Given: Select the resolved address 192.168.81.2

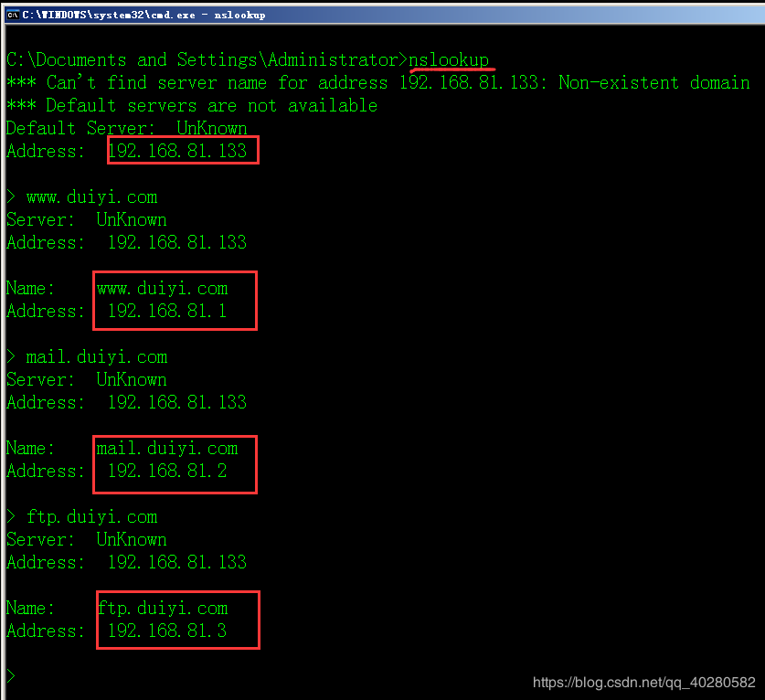Looking at the screenshot, I should tap(167, 472).
